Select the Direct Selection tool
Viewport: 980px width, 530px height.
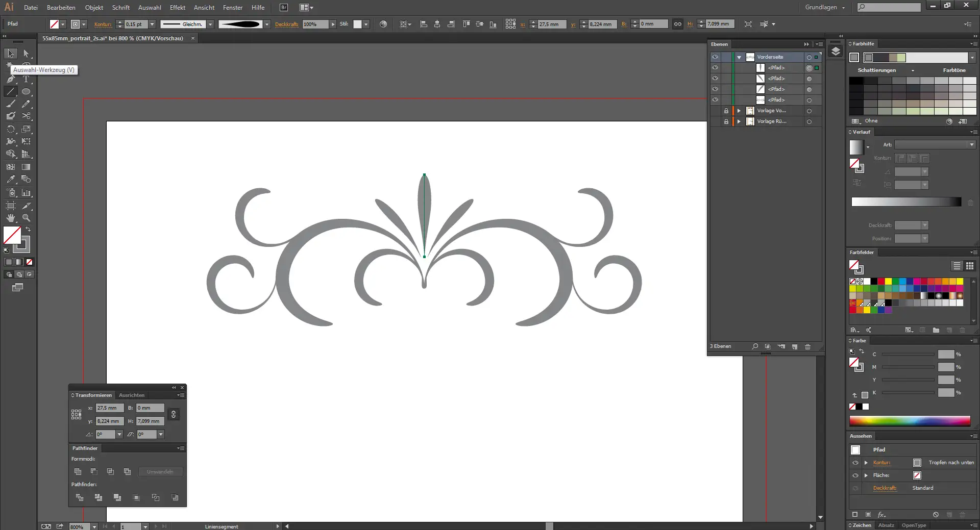click(26, 54)
